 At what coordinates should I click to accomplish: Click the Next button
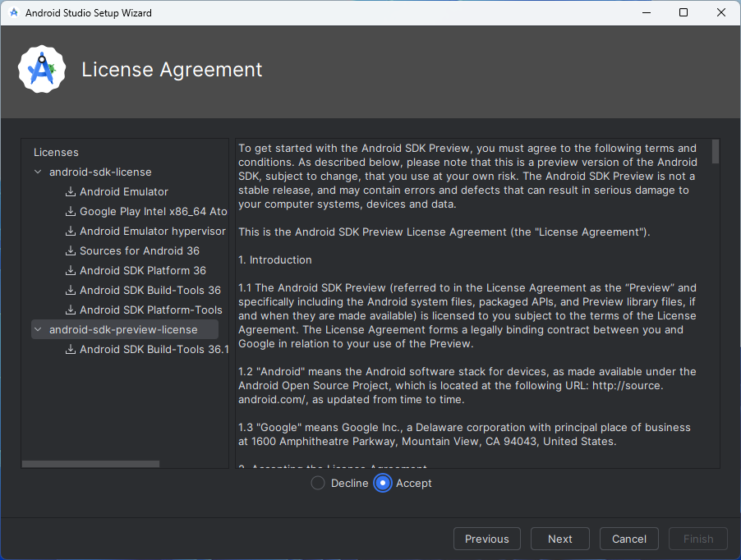pyautogui.click(x=559, y=539)
